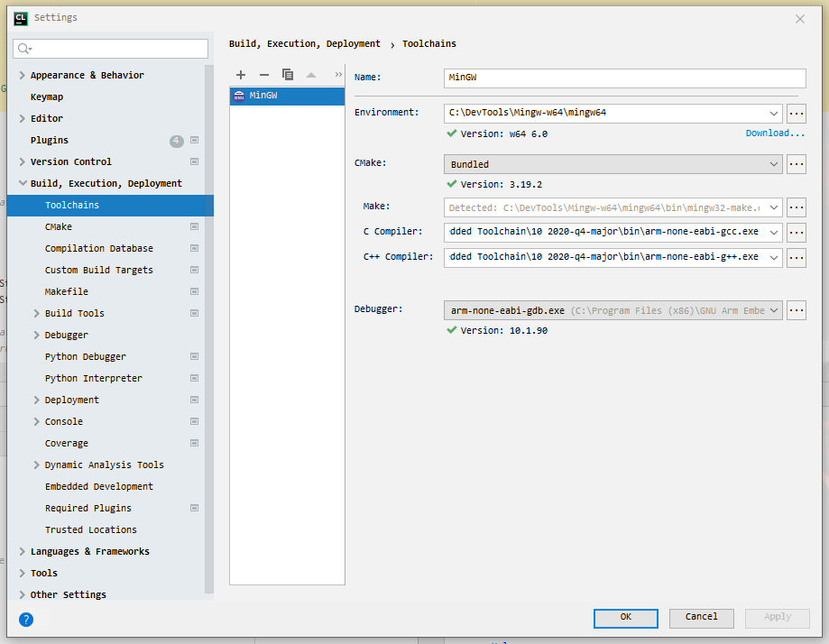Show more toolbar actions chevrons
829x644 pixels.
tap(338, 75)
